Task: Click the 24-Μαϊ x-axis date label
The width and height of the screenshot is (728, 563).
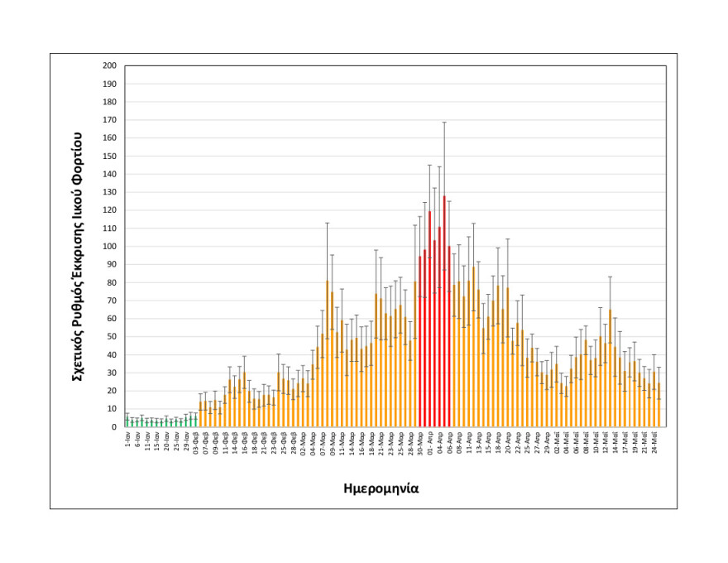Action: point(654,438)
